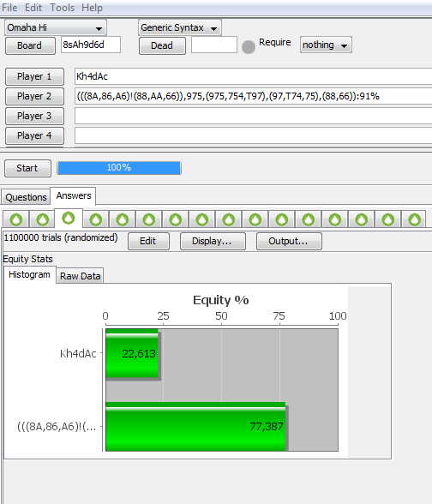Click the 77,387 equity bar

click(x=195, y=427)
